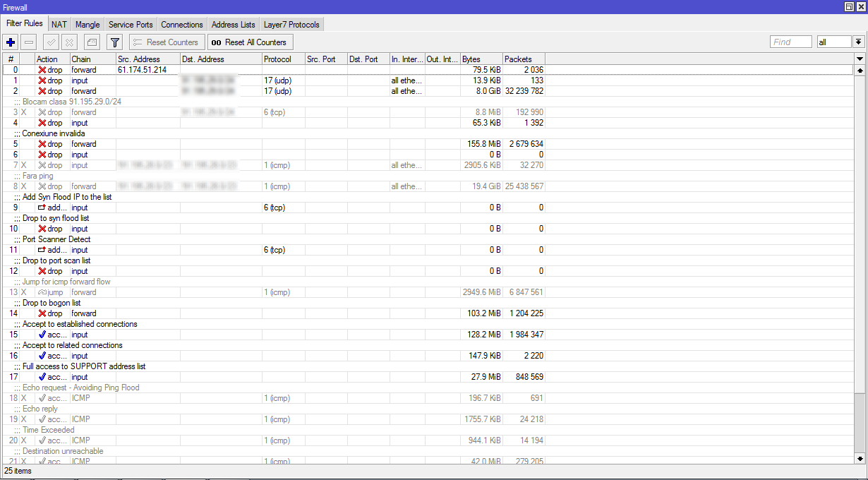Sort by the Bytes column header
Viewport: 868px width, 480px height.
pos(481,59)
